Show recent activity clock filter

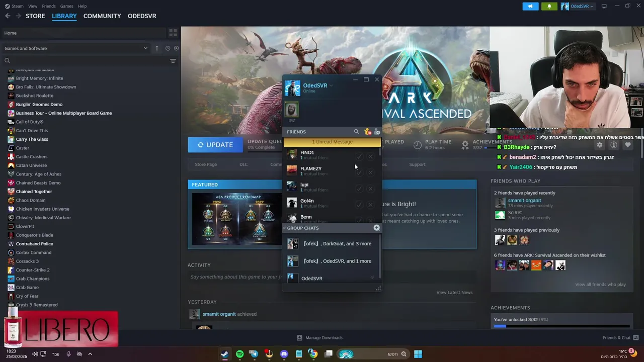coord(168,48)
